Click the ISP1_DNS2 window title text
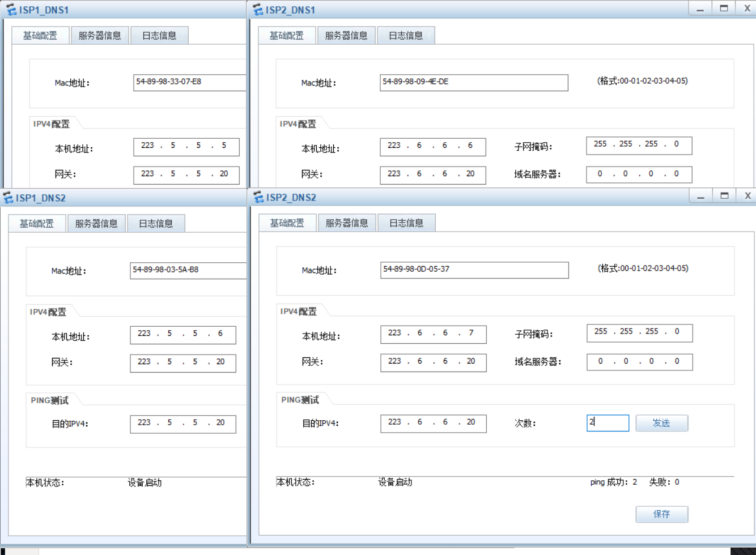Screen dimensions: 756x555 coord(41,198)
